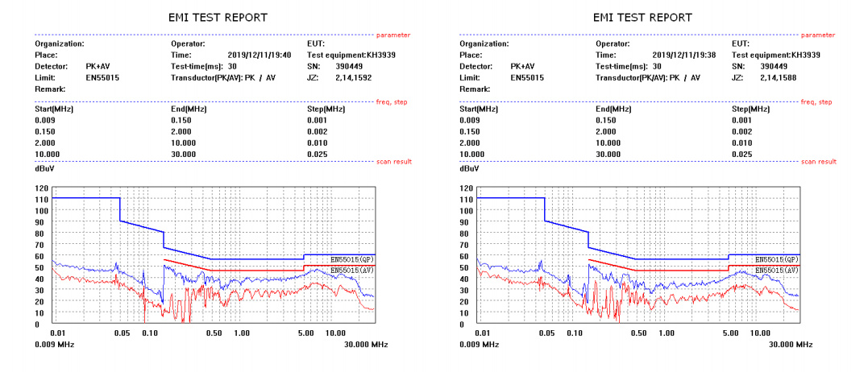Click the EN55015(AV) legend in the right chart
Screen dimensions: 868x372
[x=777, y=271]
